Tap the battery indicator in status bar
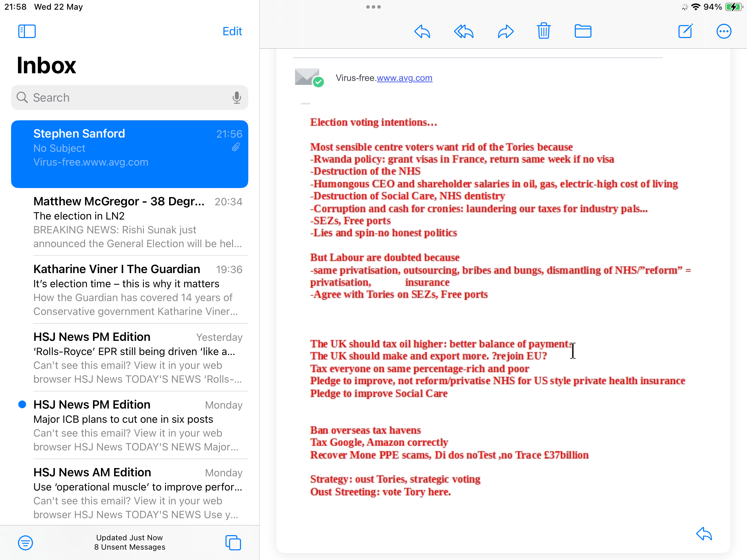This screenshot has width=747, height=560. (x=734, y=7)
